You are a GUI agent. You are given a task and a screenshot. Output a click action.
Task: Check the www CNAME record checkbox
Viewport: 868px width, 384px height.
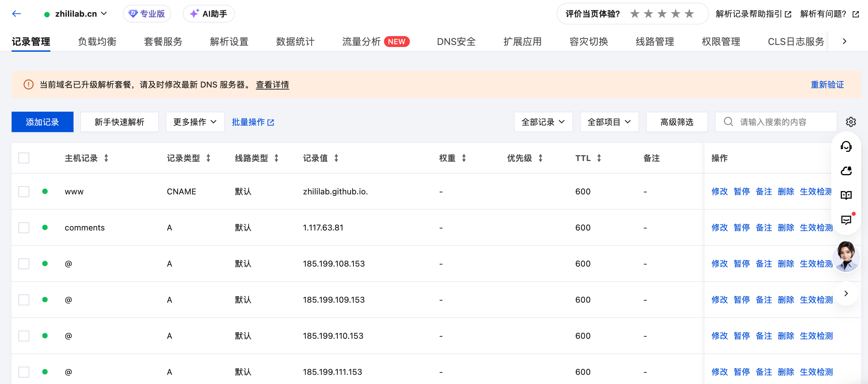pos(24,191)
